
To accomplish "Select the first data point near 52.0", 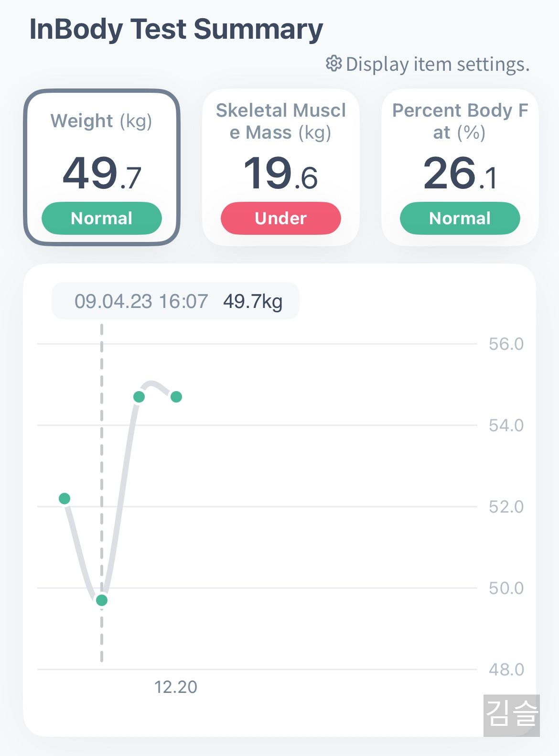I will point(64,499).
